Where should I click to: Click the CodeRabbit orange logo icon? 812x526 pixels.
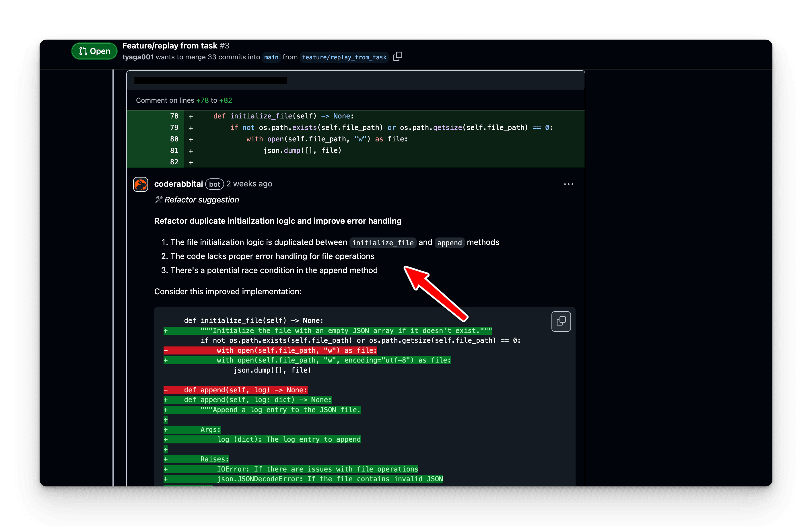140,184
